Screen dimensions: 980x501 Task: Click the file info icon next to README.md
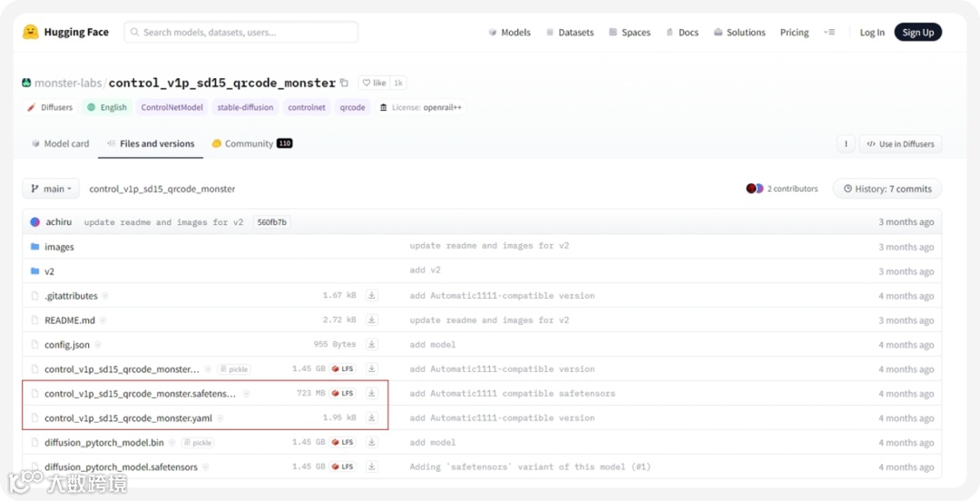(x=103, y=320)
